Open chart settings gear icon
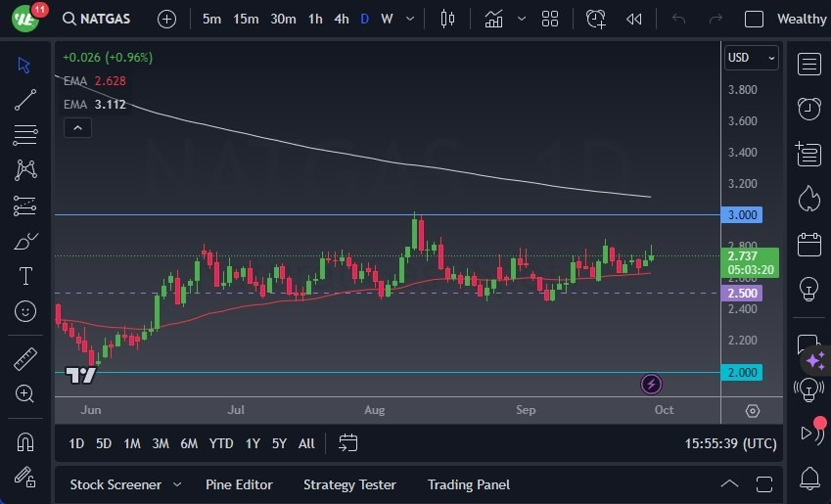The width and height of the screenshot is (831, 504). pyautogui.click(x=752, y=410)
